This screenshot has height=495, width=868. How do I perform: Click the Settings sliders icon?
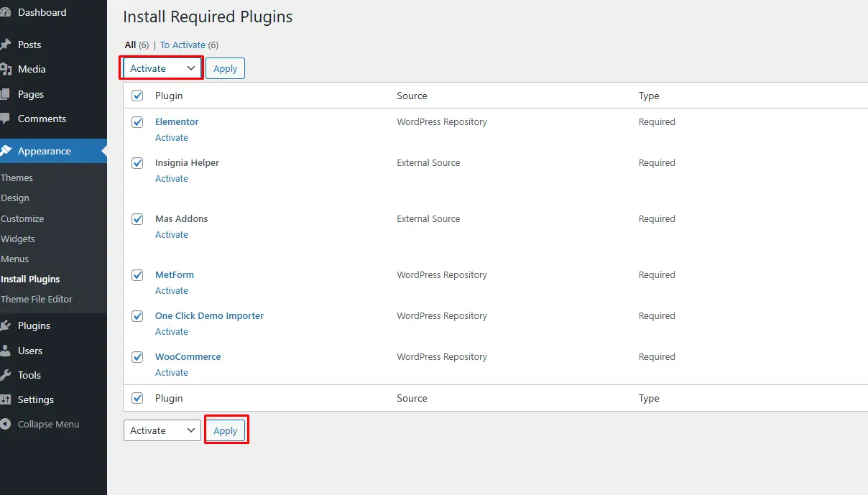click(5, 399)
